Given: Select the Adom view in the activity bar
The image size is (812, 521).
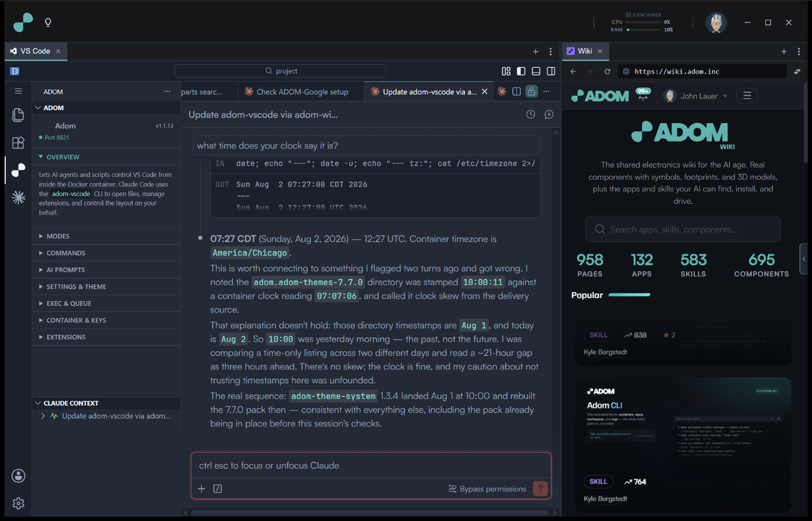Looking at the screenshot, I should (18, 170).
